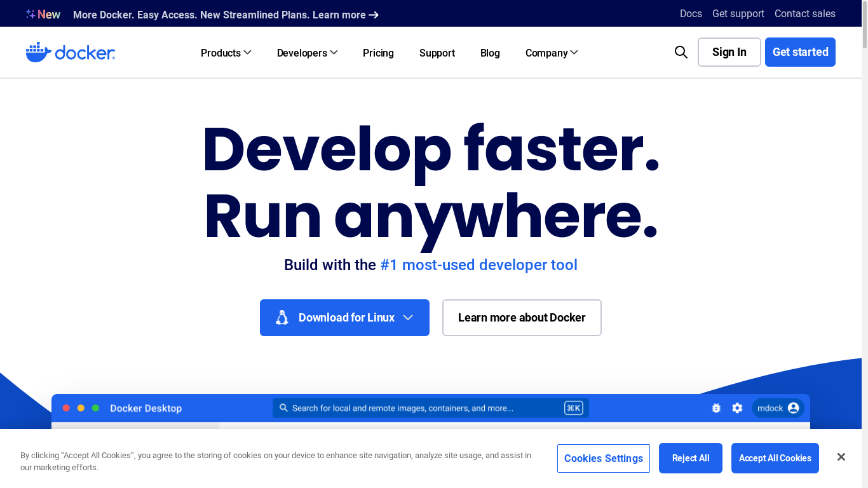Click the Get started button
The width and height of the screenshot is (868, 488).
point(800,52)
